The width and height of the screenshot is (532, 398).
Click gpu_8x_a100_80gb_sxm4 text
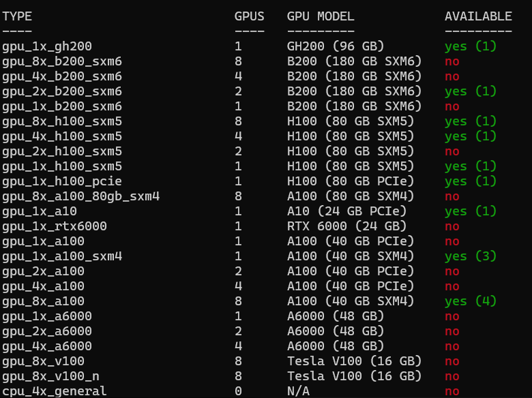(80, 196)
